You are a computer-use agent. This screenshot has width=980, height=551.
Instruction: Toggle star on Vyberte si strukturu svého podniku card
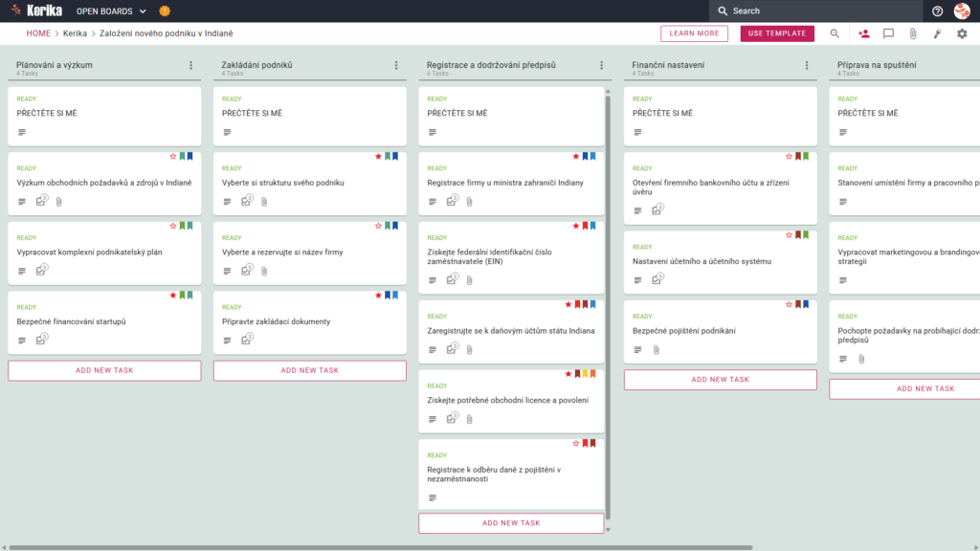[378, 156]
